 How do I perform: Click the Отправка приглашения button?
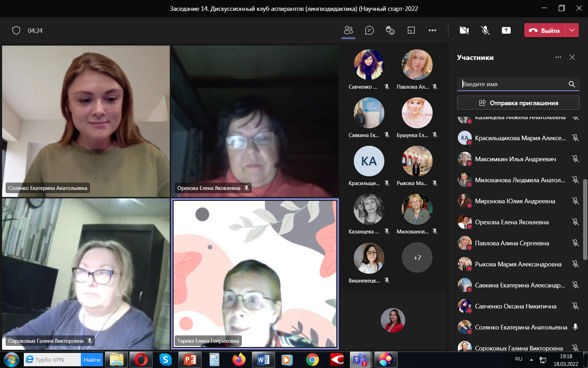[518, 103]
